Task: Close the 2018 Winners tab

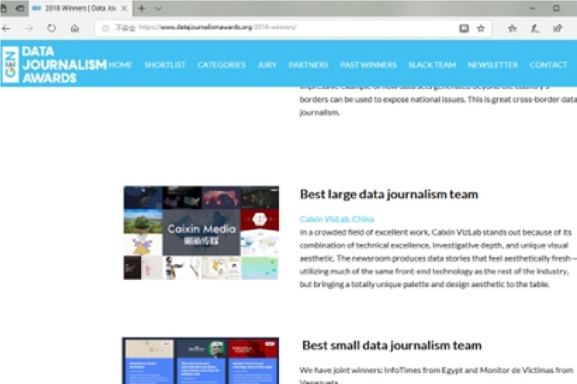Action: (124, 8)
